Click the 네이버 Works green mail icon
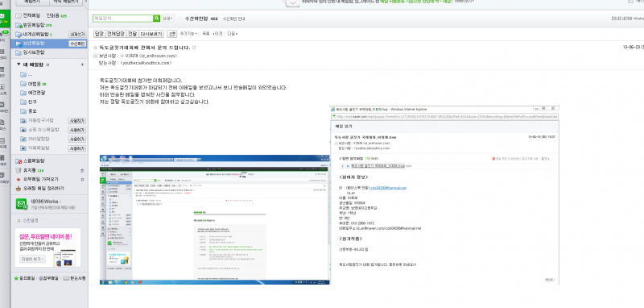 (x=22, y=204)
